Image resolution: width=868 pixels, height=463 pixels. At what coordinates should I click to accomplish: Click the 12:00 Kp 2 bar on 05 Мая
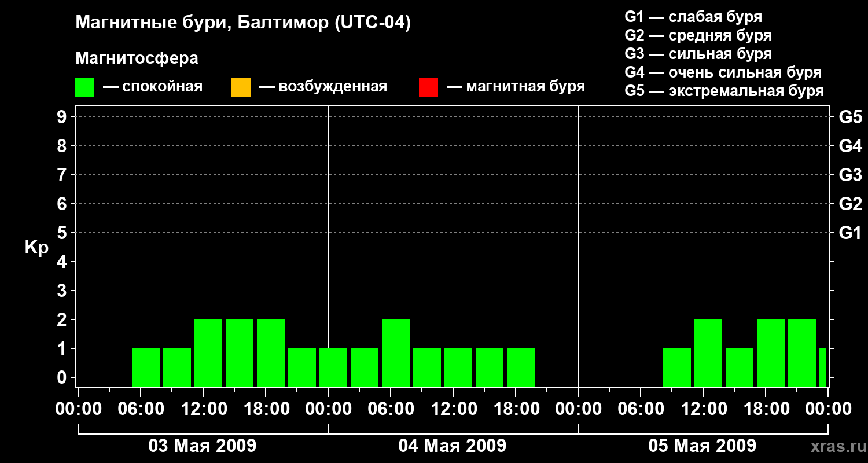[x=708, y=352]
